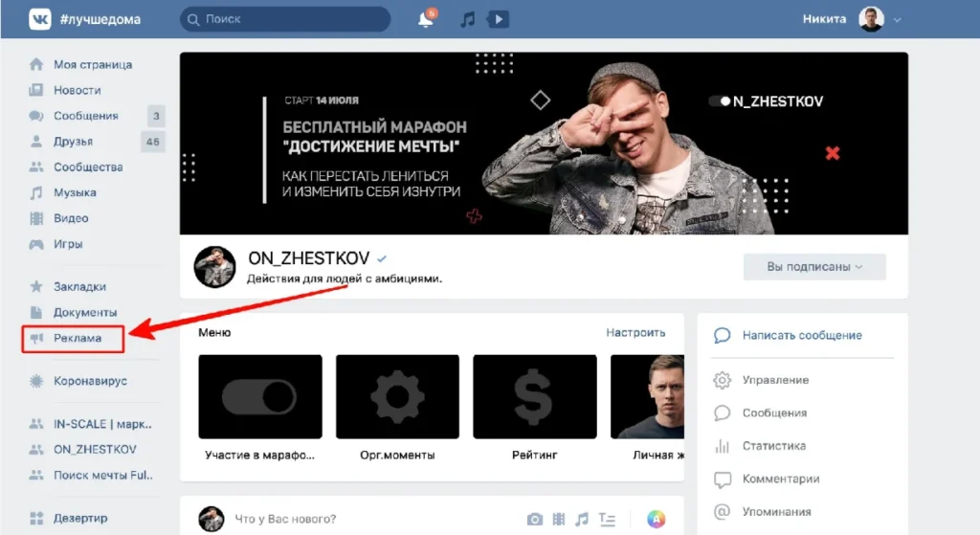This screenshot has height=535, width=980.
Task: Click the Моя страница home icon
Action: (36, 64)
